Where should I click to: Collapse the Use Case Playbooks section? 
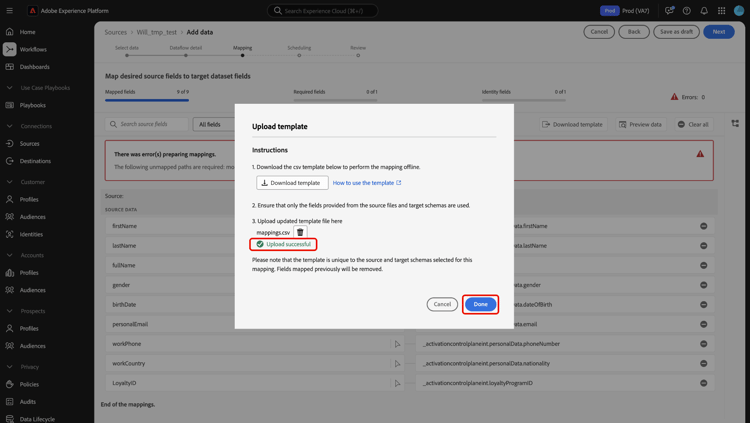pos(10,88)
